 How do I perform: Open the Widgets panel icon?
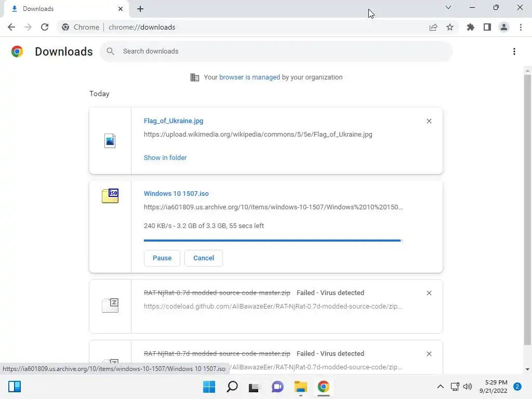15,387
